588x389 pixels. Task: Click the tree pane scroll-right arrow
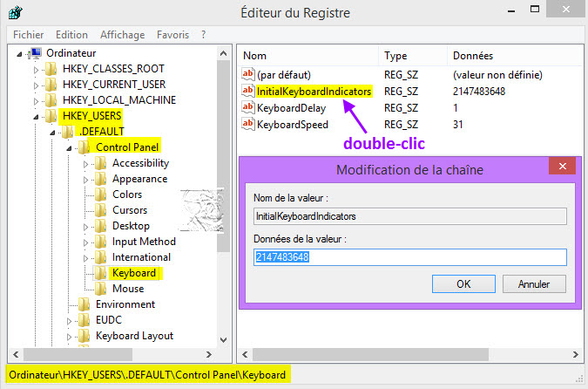click(x=209, y=354)
